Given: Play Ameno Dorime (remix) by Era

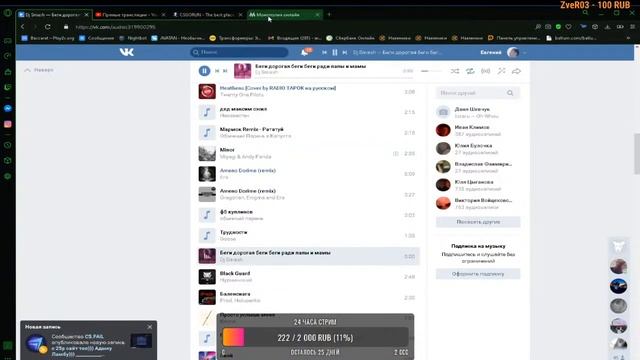Looking at the screenshot, I should click(x=309, y=173).
